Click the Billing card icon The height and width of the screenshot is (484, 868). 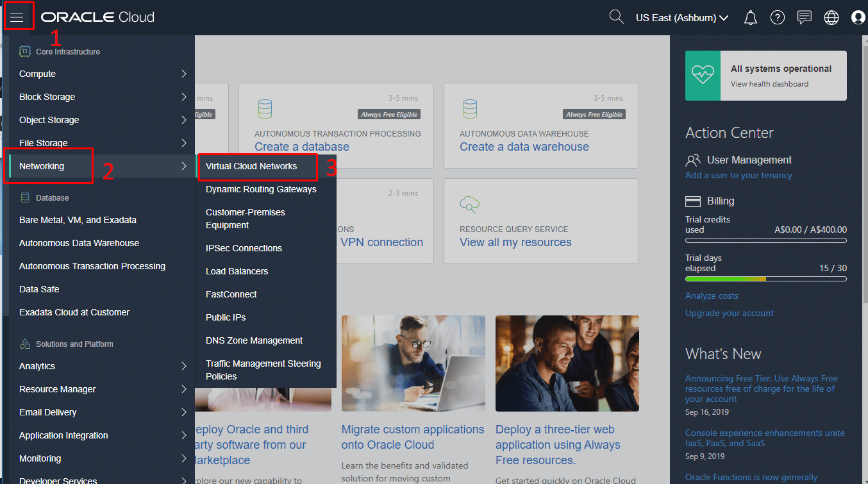point(693,201)
